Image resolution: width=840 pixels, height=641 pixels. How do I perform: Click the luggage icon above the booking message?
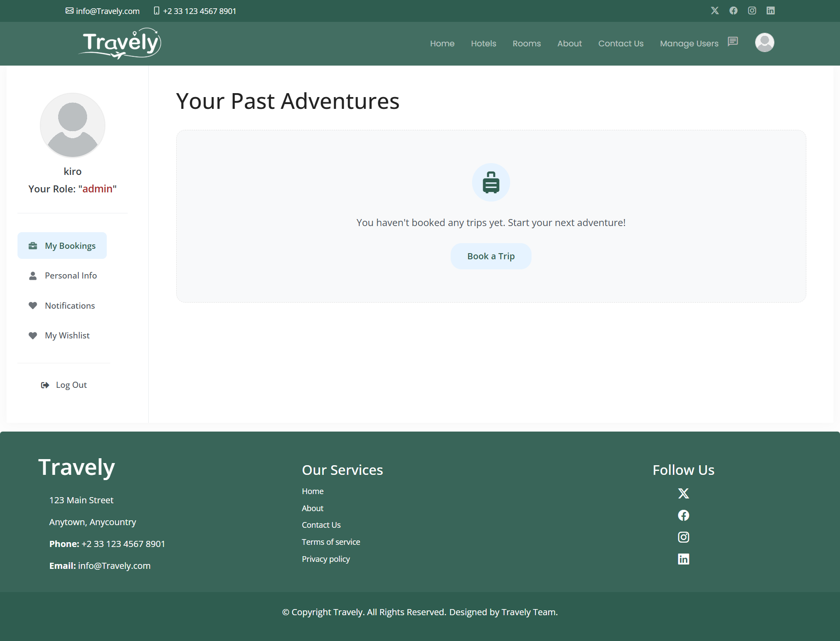pos(491,182)
